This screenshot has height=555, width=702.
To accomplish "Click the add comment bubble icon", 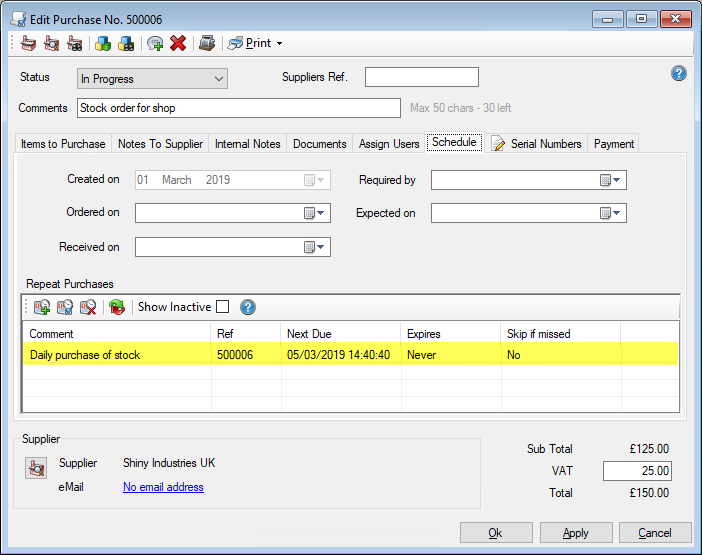I will click(155, 43).
